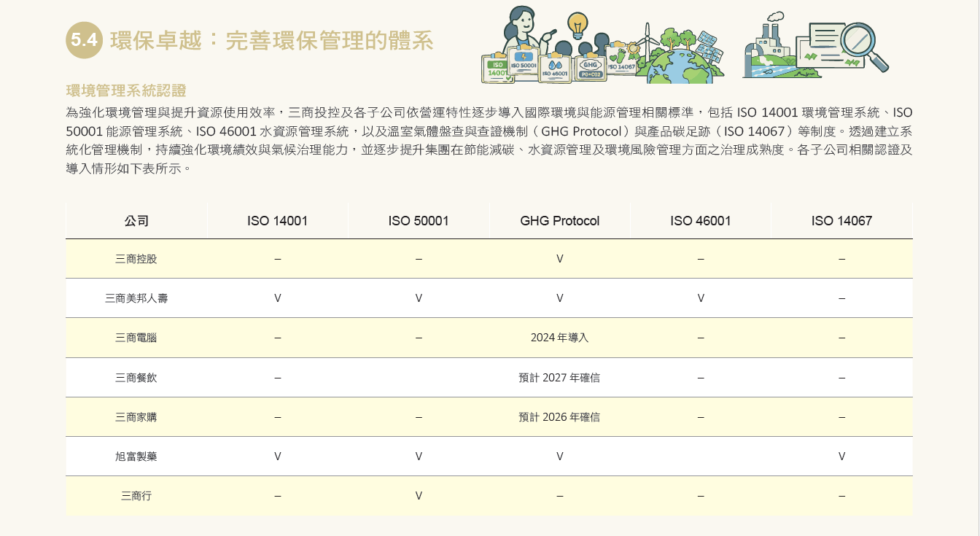The height and width of the screenshot is (536, 980).
Task: Click the V under ISO 50001 for 旭富製藥
Action: point(419,457)
